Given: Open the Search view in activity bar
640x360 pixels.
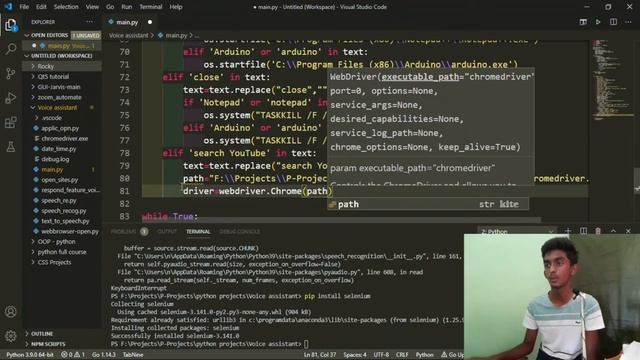Looking at the screenshot, I should point(11,49).
